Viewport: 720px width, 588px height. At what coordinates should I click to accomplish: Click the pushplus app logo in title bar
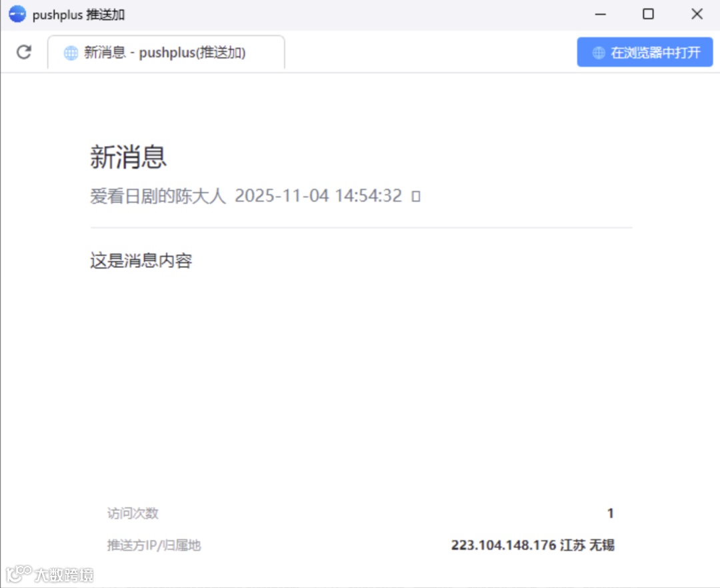17,14
